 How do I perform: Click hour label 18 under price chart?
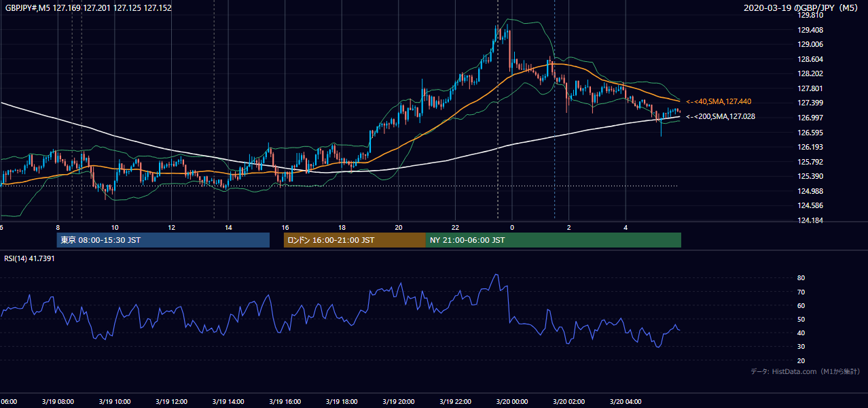coord(342,228)
